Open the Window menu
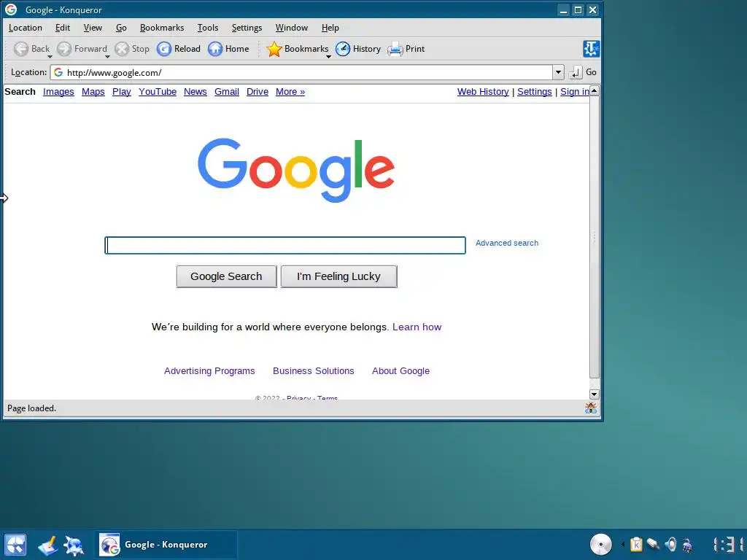The height and width of the screenshot is (560, 747). [292, 28]
